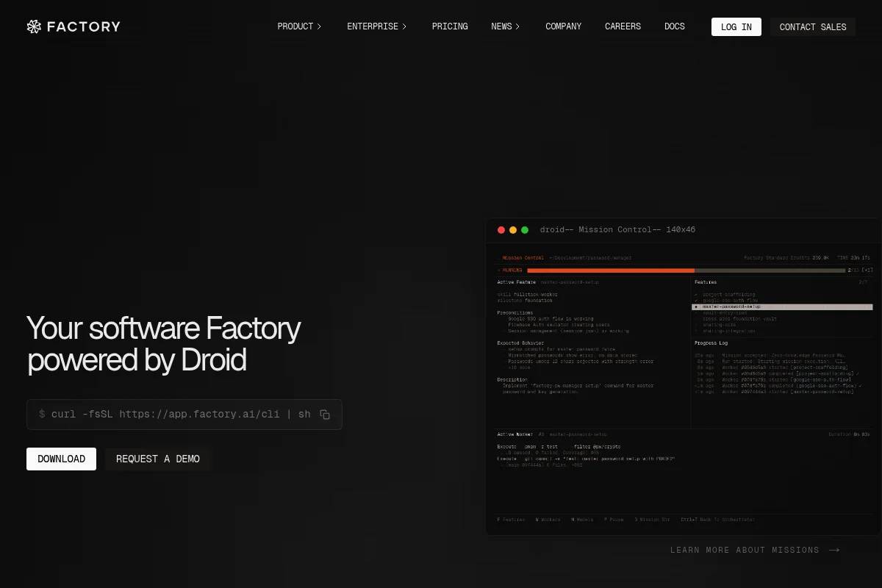Expand the Enterprise menu
Screen dimensions: 882x588
377,26
